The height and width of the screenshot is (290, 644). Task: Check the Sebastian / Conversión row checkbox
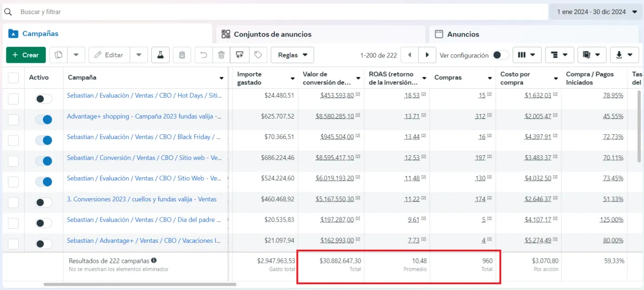click(x=13, y=161)
